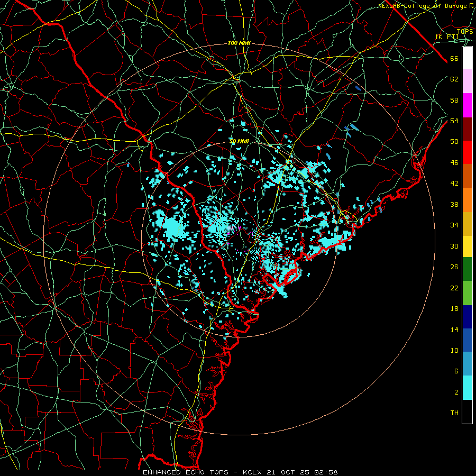Click the legend value '42'
Image resolution: width=476 pixels, height=476 pixels.
[454, 184]
